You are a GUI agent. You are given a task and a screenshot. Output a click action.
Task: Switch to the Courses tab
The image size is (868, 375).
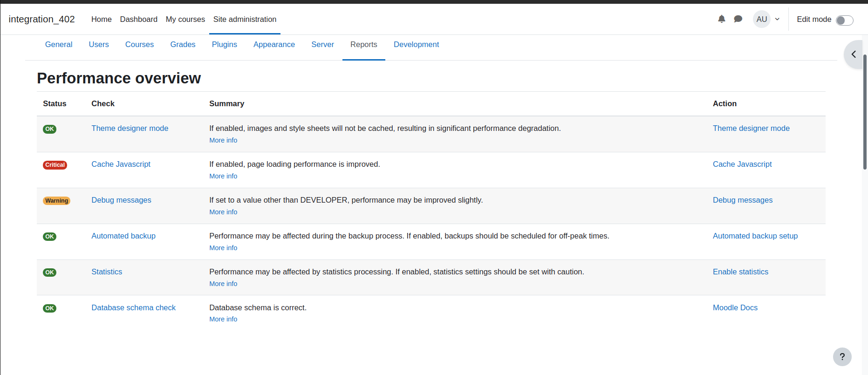139,44
